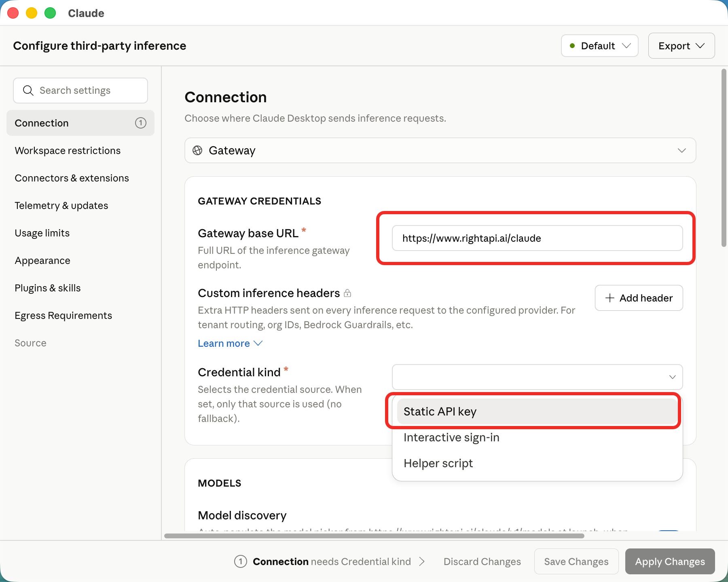Click the footer Connection issue count icon

[241, 561]
